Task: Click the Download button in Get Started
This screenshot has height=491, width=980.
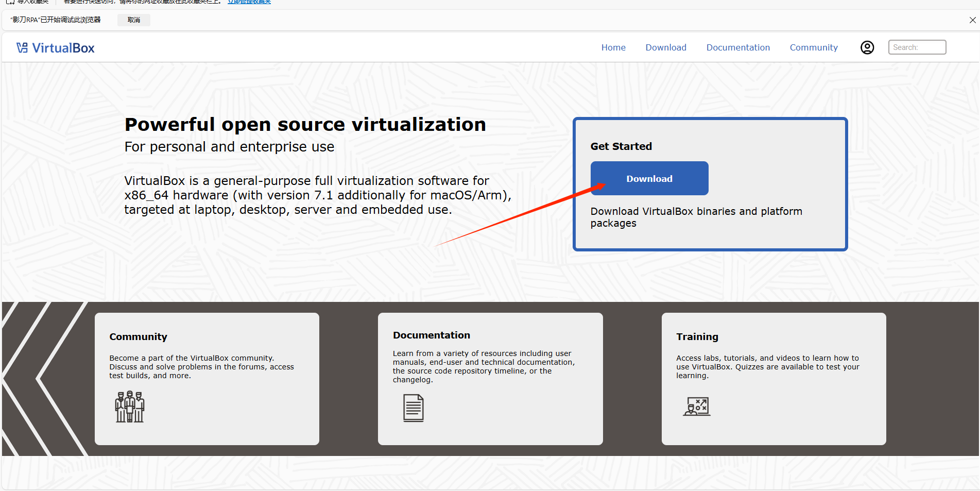Action: click(x=649, y=178)
